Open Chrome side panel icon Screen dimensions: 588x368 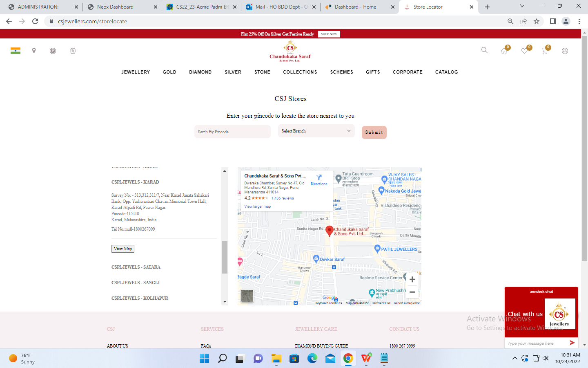coord(552,21)
